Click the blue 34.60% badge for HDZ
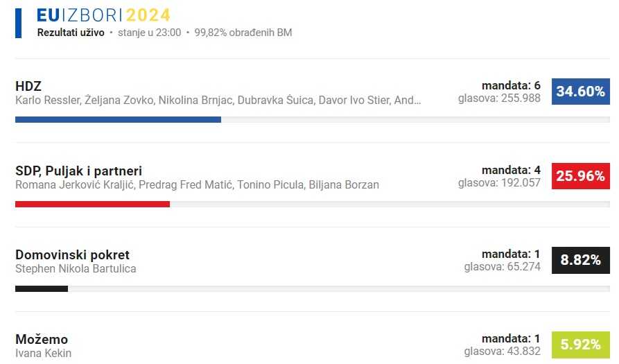This screenshot has height=364, width=619. pos(580,92)
